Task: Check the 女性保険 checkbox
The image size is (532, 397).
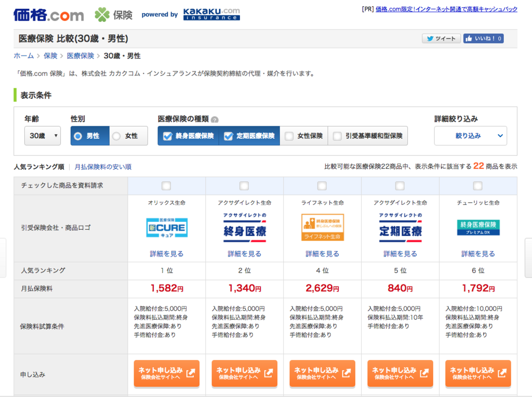Action: [x=289, y=136]
